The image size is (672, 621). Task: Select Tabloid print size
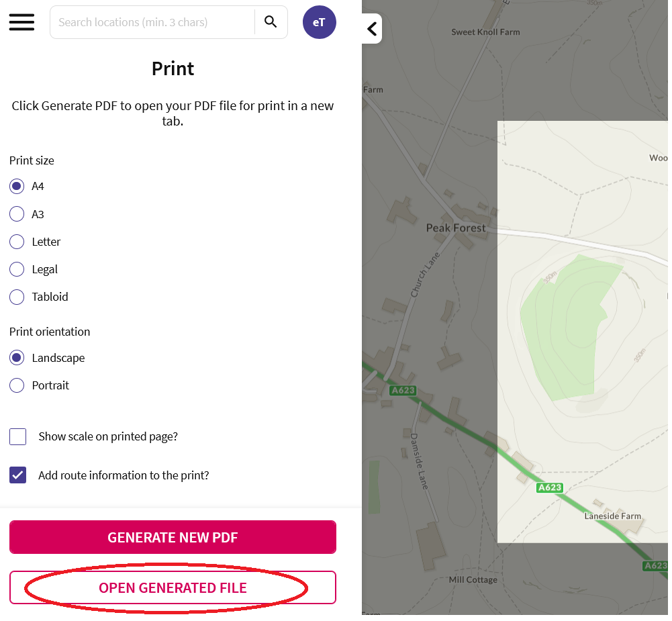[x=17, y=296]
